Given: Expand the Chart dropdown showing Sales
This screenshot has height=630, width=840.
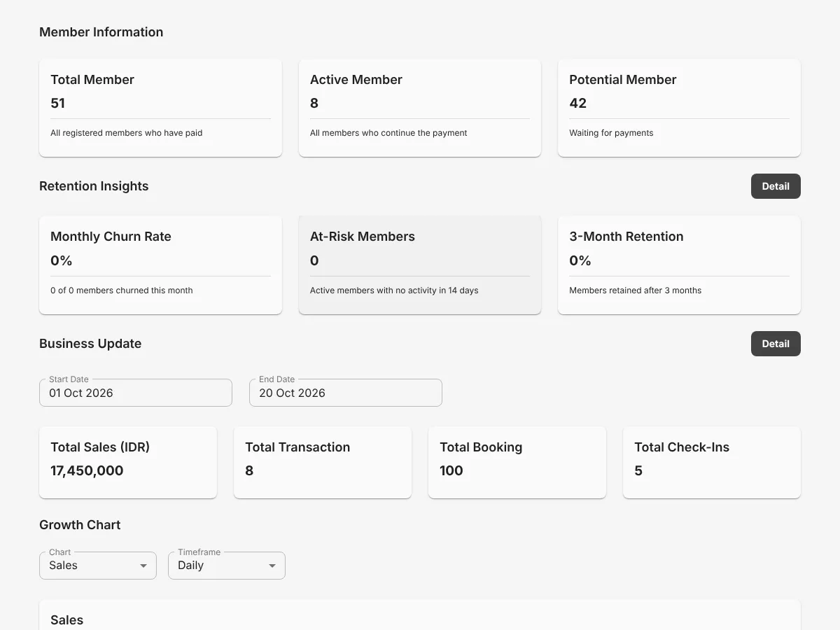Looking at the screenshot, I should click(98, 566).
